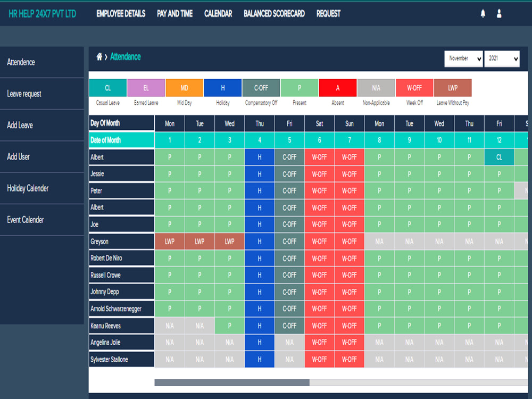This screenshot has width=532, height=399.
Task: Click the Russell Crowe row name
Action: pos(121,275)
